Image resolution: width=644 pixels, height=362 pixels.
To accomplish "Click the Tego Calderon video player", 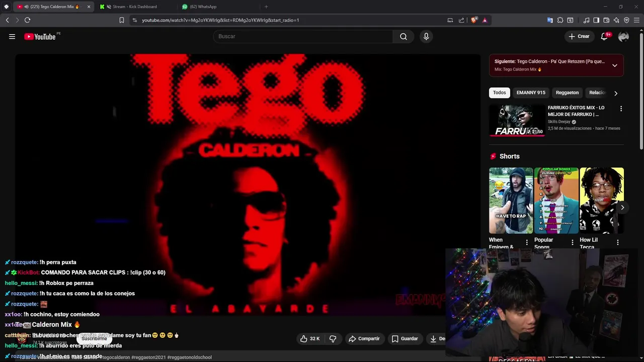I will [248, 185].
